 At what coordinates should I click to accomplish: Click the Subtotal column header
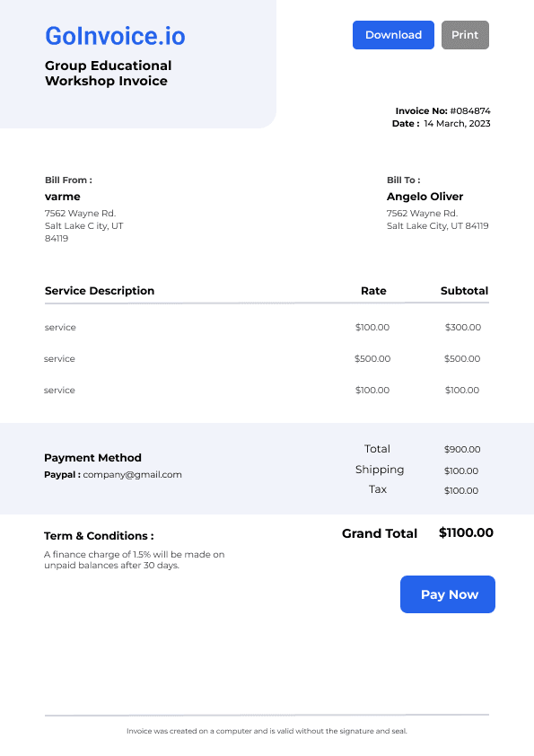click(x=464, y=291)
